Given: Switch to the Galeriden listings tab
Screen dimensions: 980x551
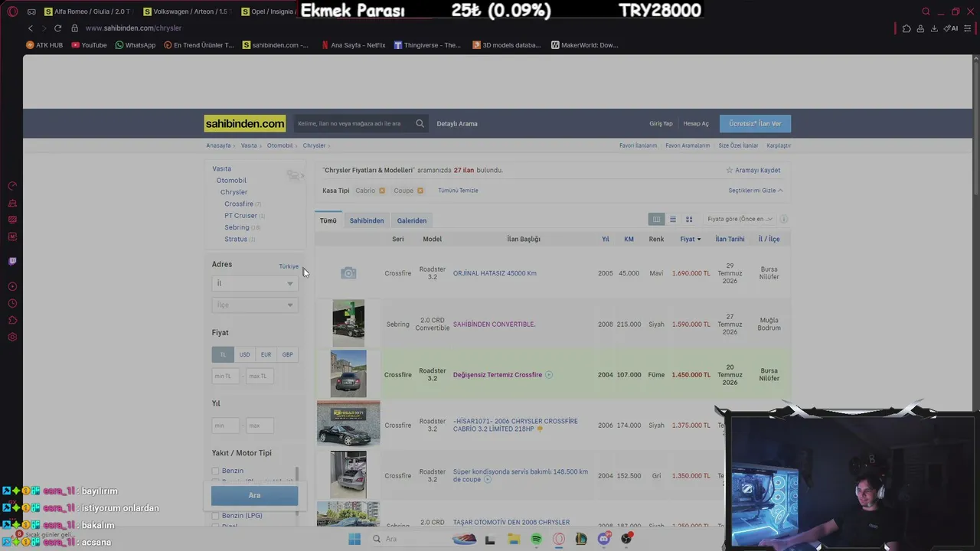Looking at the screenshot, I should pyautogui.click(x=412, y=220).
